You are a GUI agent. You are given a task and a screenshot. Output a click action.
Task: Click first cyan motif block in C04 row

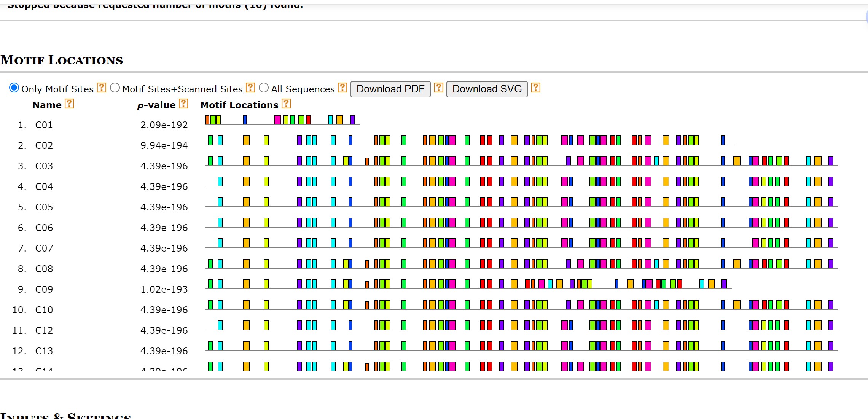pos(220,182)
